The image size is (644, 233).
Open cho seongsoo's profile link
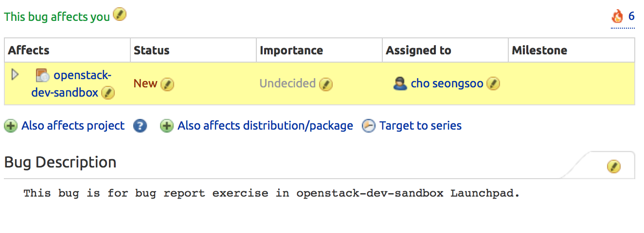[x=447, y=83]
